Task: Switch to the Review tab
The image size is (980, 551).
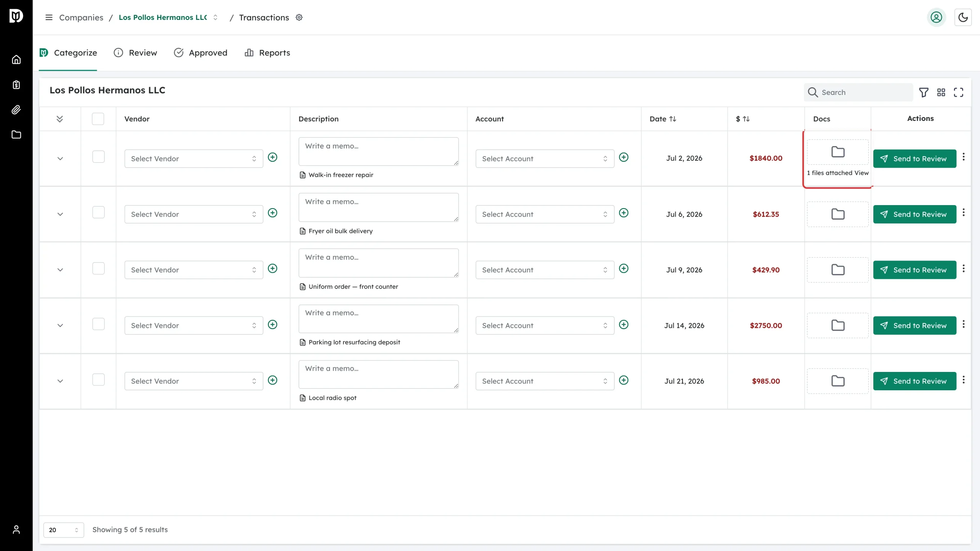Action: [135, 53]
